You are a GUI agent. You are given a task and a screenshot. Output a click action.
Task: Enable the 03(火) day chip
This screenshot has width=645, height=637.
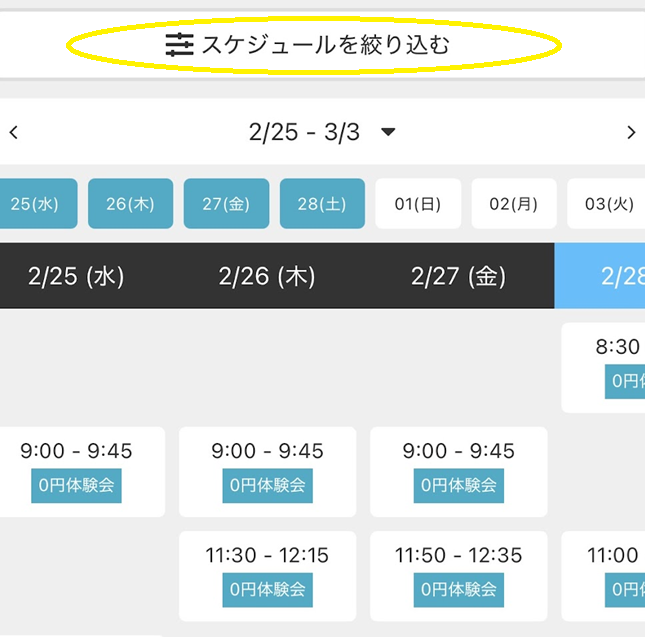[607, 204]
